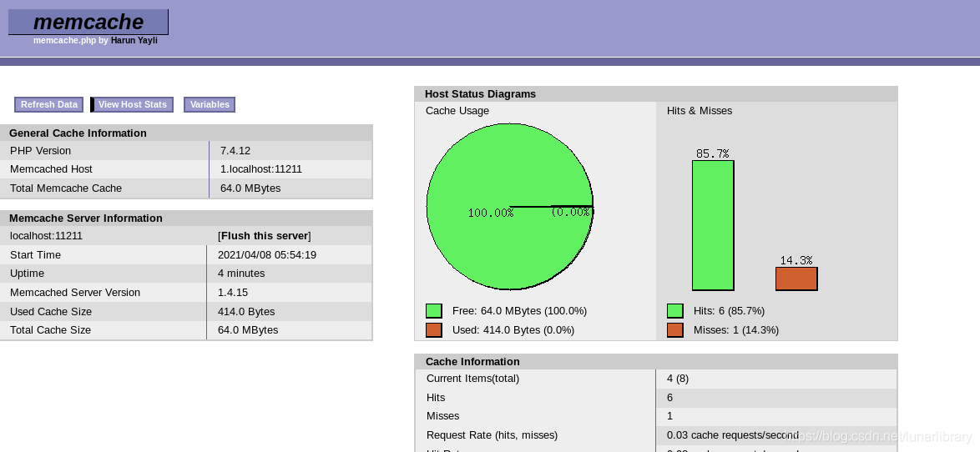The width and height of the screenshot is (980, 452).
Task: Select Memcached Server Version value 1.4.15
Action: pos(233,292)
